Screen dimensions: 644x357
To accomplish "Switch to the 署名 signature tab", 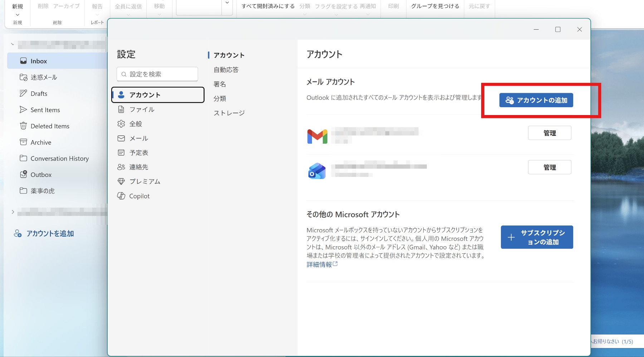I will click(x=220, y=84).
